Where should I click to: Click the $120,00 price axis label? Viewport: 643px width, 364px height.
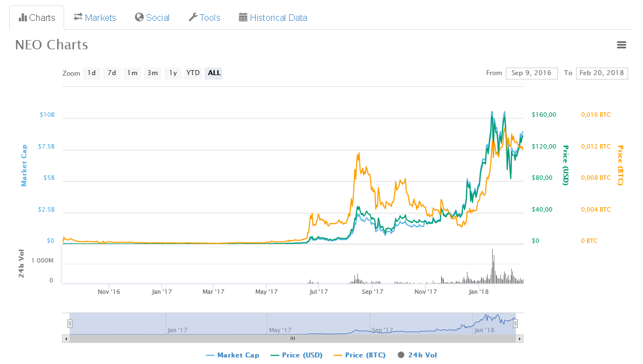click(x=544, y=147)
